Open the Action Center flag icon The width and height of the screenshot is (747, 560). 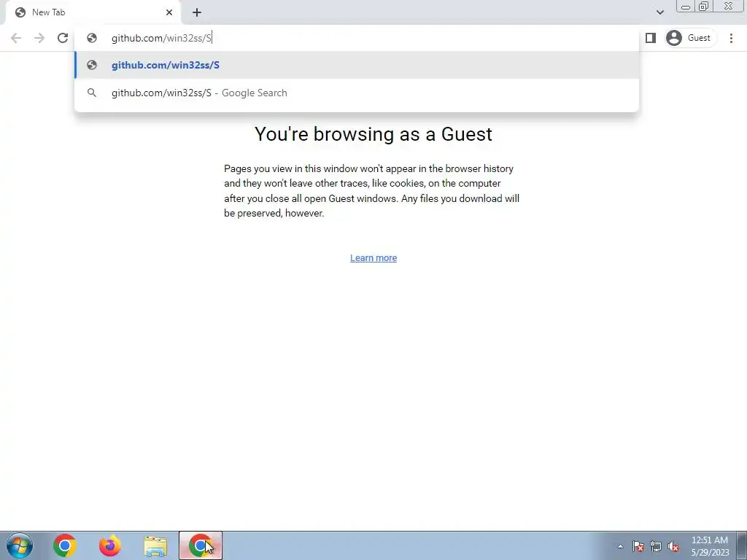(x=638, y=546)
